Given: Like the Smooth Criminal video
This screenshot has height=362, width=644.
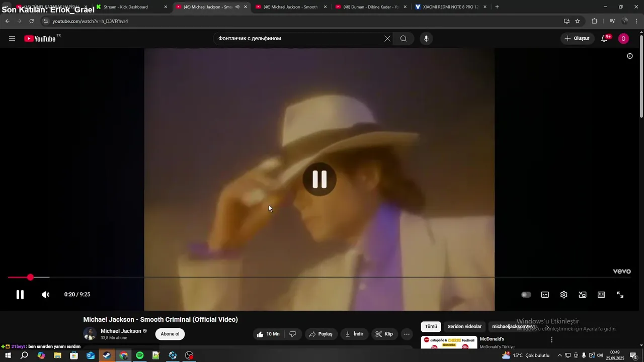Looking at the screenshot, I should coord(268,334).
